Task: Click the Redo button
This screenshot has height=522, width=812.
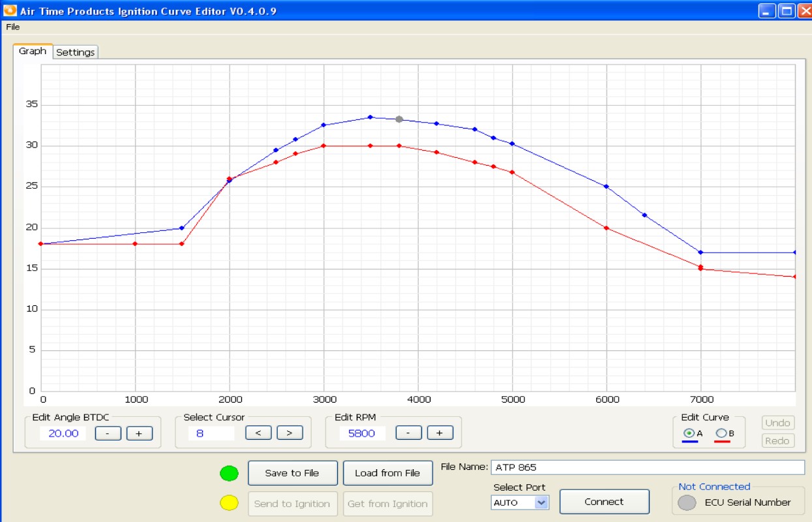Action: pos(778,441)
